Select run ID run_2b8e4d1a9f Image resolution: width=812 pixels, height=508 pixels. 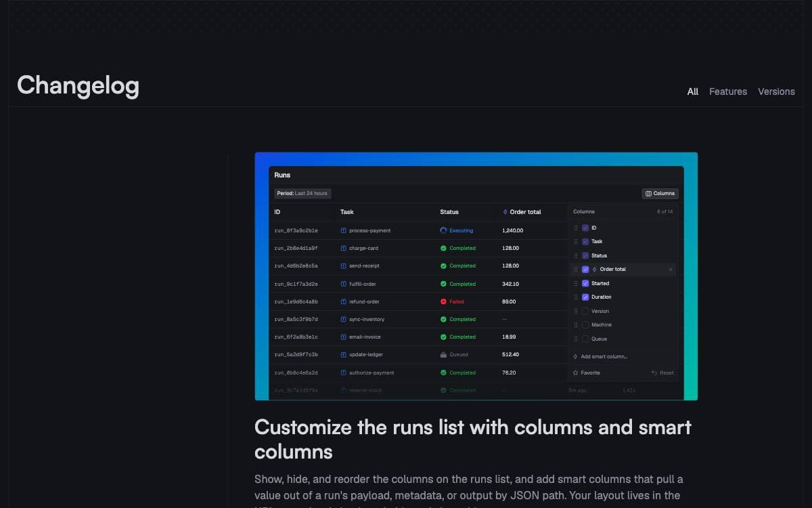pyautogui.click(x=296, y=248)
